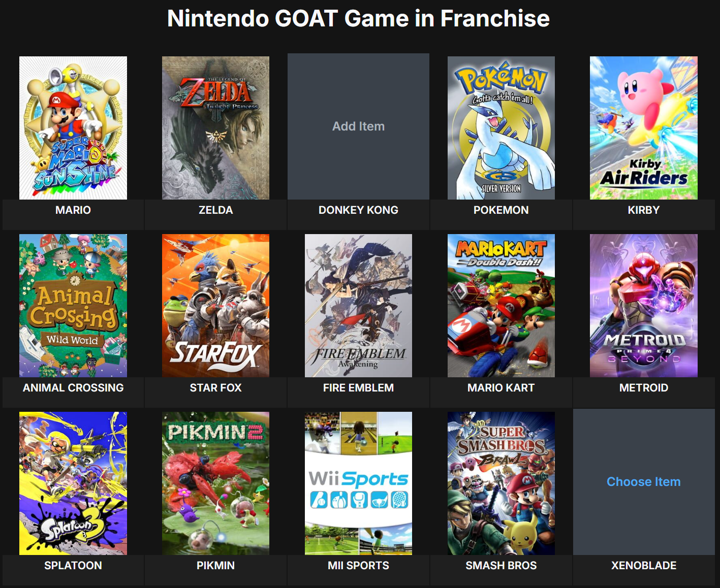Click the DONKEY KONG category label

tap(358, 210)
